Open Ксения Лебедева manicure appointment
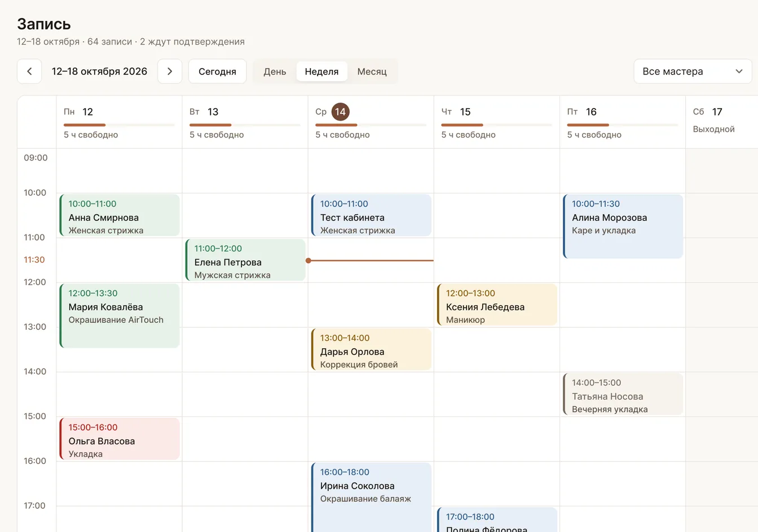The height and width of the screenshot is (532, 758). [x=497, y=305]
